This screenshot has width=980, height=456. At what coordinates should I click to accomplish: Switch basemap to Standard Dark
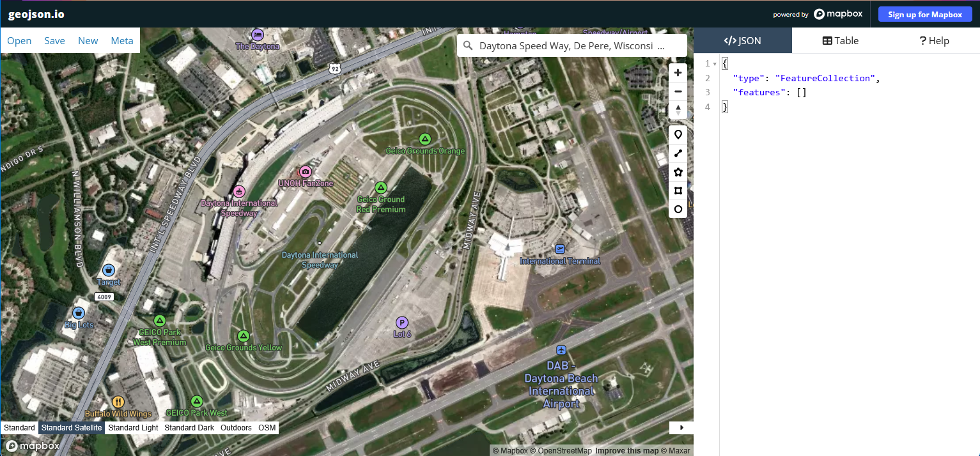point(189,428)
